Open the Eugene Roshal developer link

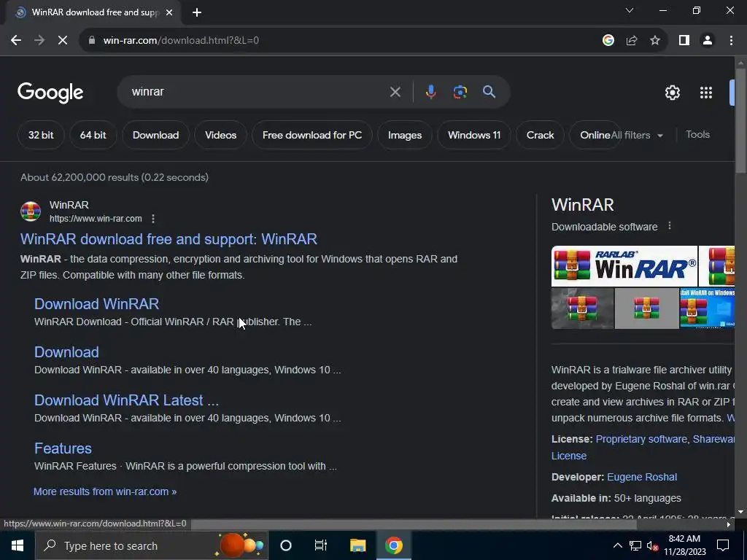pyautogui.click(x=642, y=477)
